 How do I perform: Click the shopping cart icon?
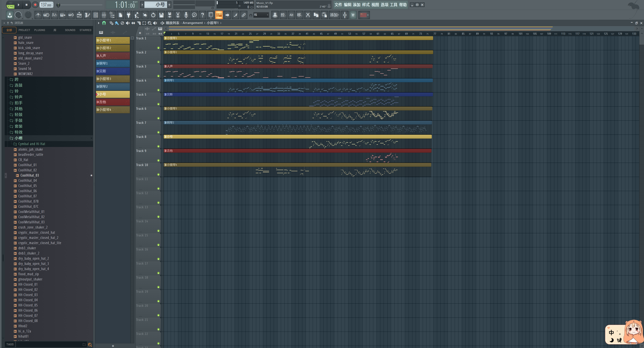click(353, 15)
